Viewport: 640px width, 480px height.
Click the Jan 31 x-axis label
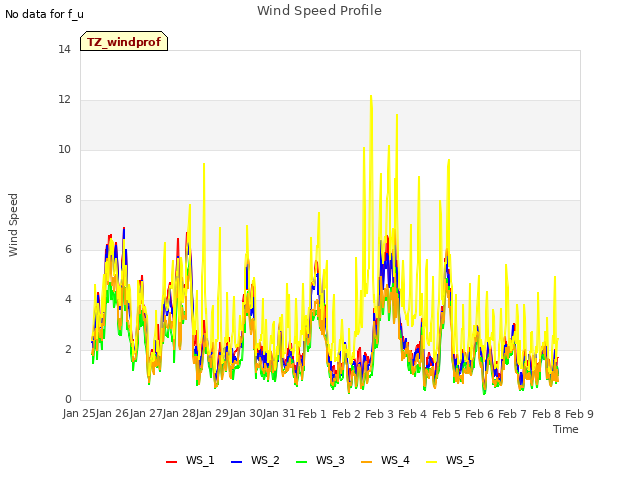[279, 414]
